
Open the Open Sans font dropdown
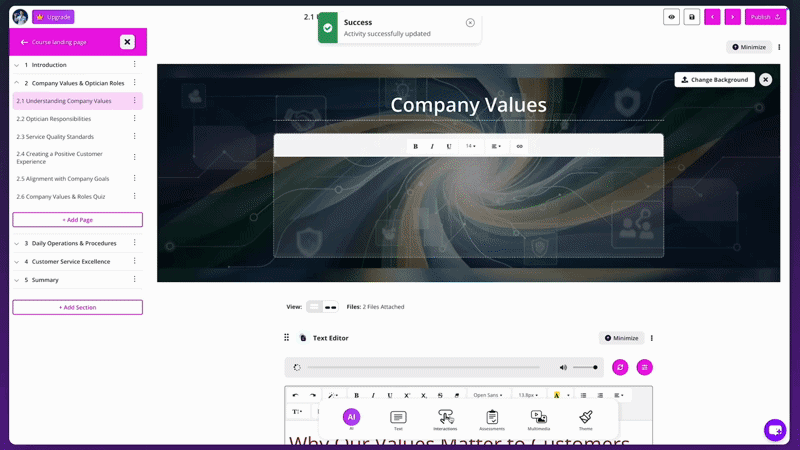click(488, 395)
